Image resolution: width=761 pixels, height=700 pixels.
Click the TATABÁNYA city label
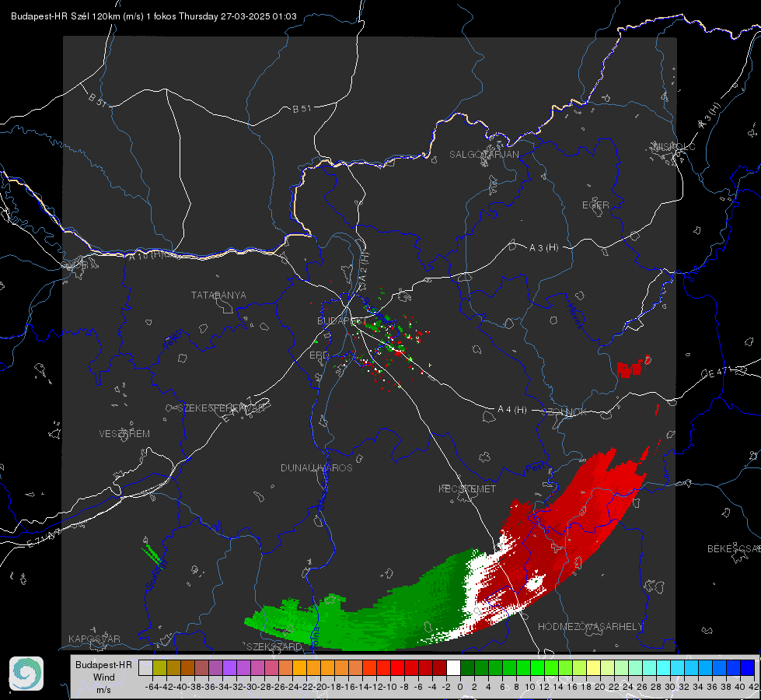point(218,295)
